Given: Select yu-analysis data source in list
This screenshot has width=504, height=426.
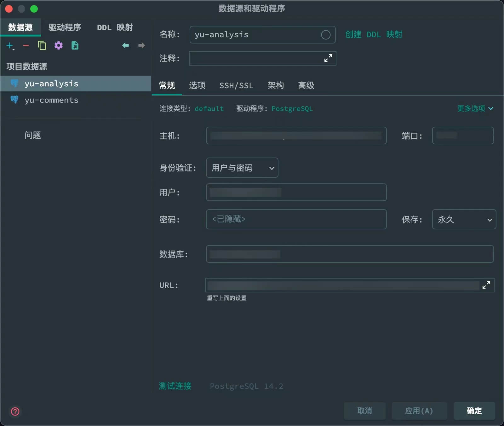Looking at the screenshot, I should 76,83.
